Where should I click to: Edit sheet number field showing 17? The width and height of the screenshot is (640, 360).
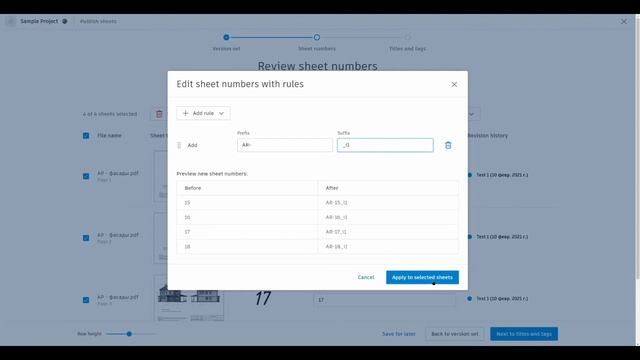[384, 300]
